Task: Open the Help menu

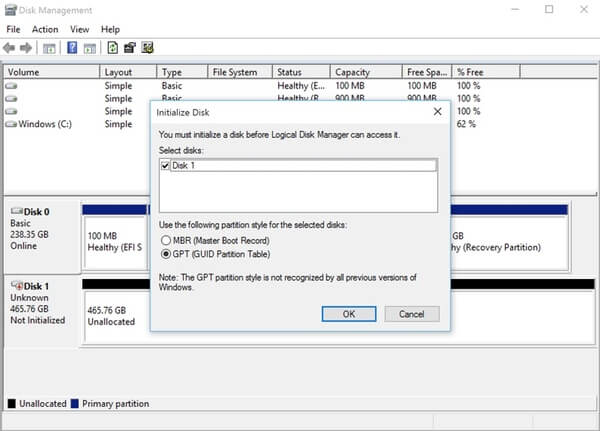Action: [x=110, y=29]
